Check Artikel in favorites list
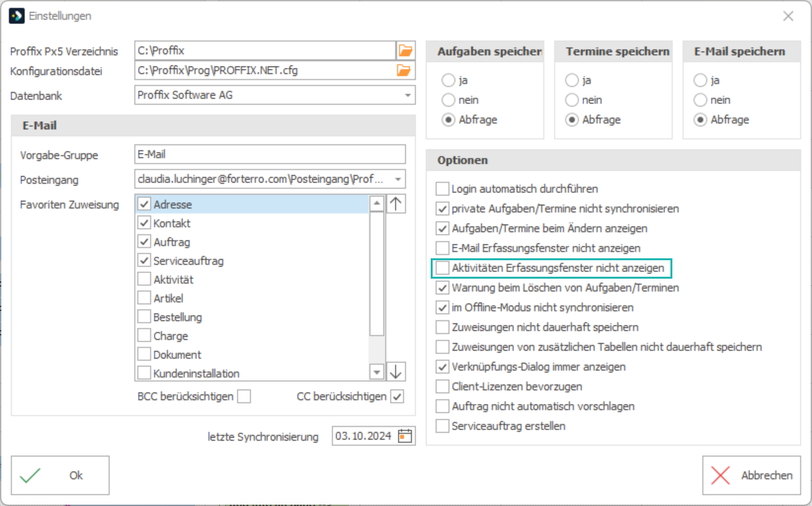Image resolution: width=812 pixels, height=506 pixels. coord(144,298)
